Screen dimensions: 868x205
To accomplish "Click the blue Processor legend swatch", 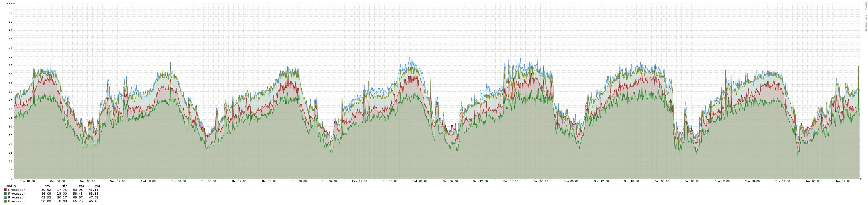I will click(5, 198).
